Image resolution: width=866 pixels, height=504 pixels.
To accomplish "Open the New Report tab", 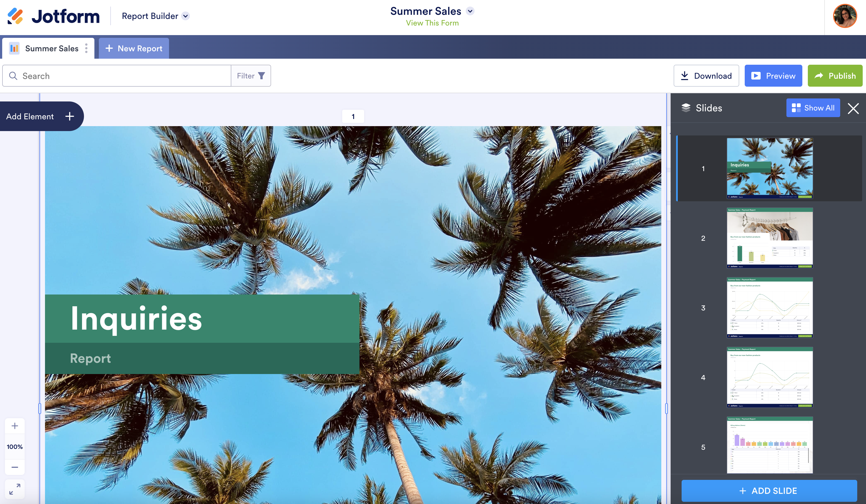I will point(134,49).
